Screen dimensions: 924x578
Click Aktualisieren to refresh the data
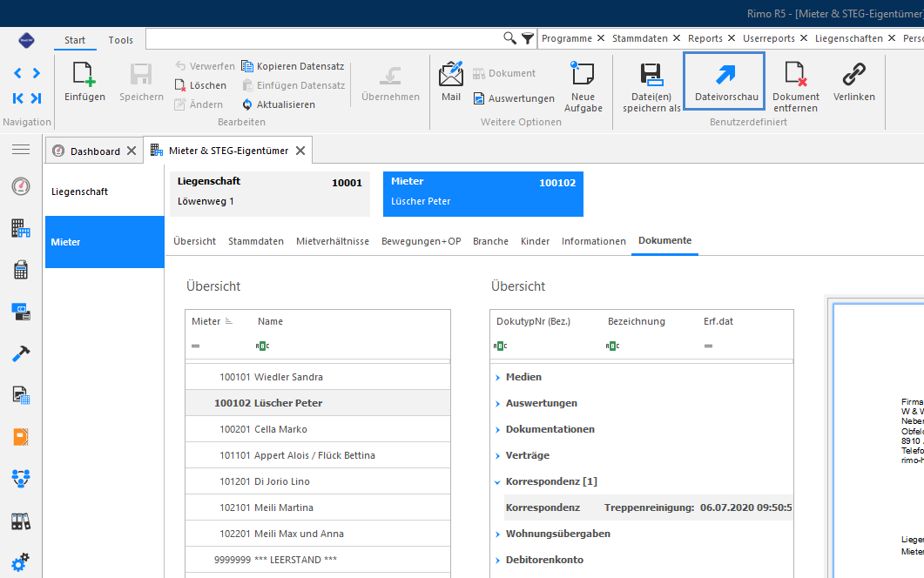(x=279, y=104)
